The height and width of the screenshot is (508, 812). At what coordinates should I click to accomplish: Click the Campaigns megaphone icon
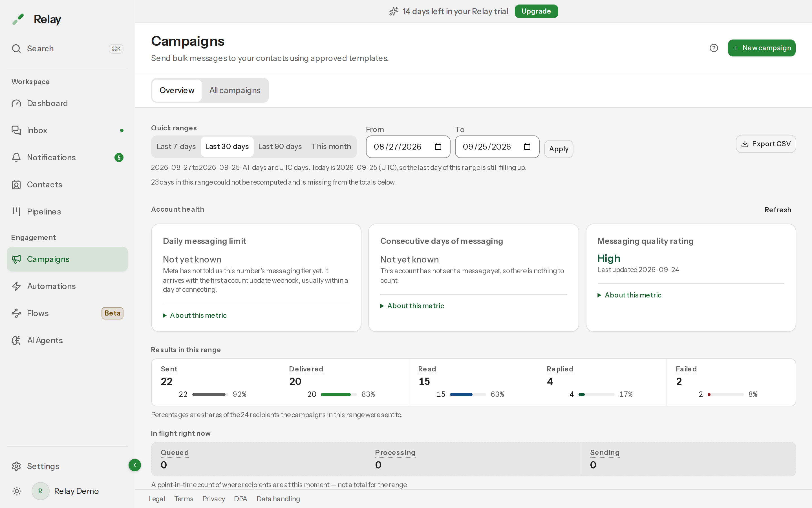(x=16, y=259)
